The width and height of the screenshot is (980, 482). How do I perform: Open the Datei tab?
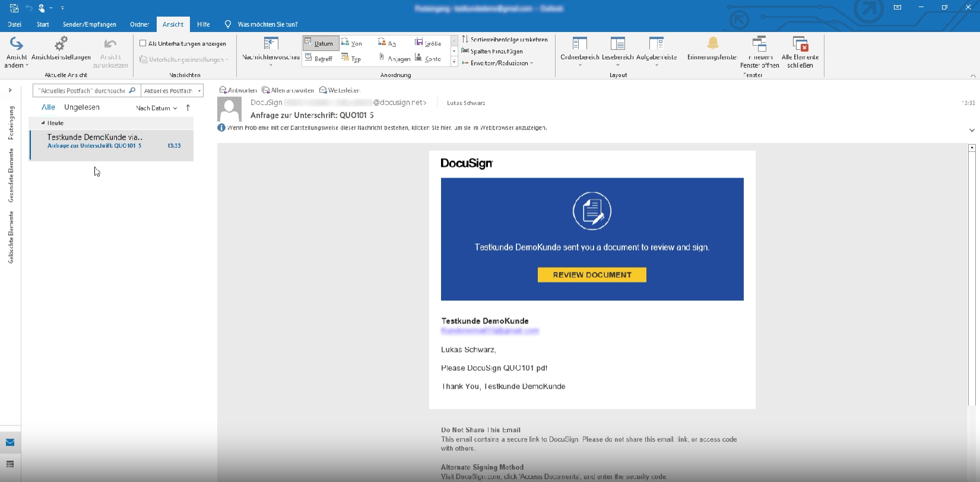click(x=15, y=24)
